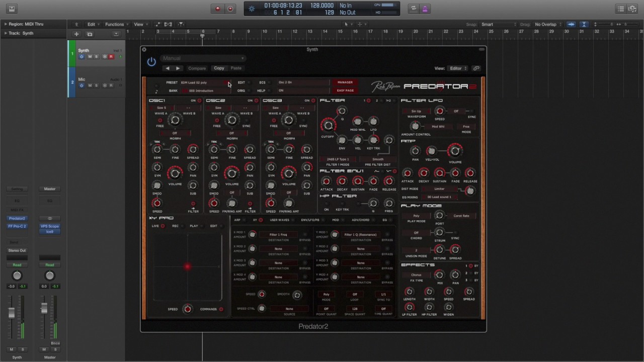Switch to the ADV/CHORD tab

pyautogui.click(x=360, y=220)
